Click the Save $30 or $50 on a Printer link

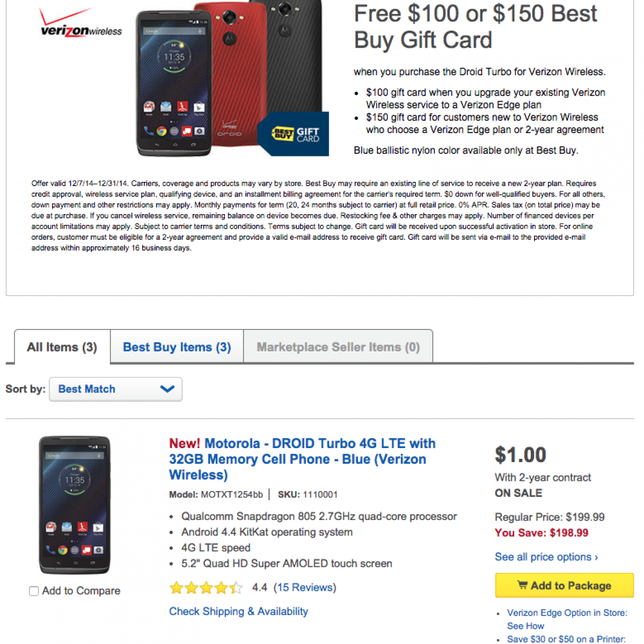566,639
